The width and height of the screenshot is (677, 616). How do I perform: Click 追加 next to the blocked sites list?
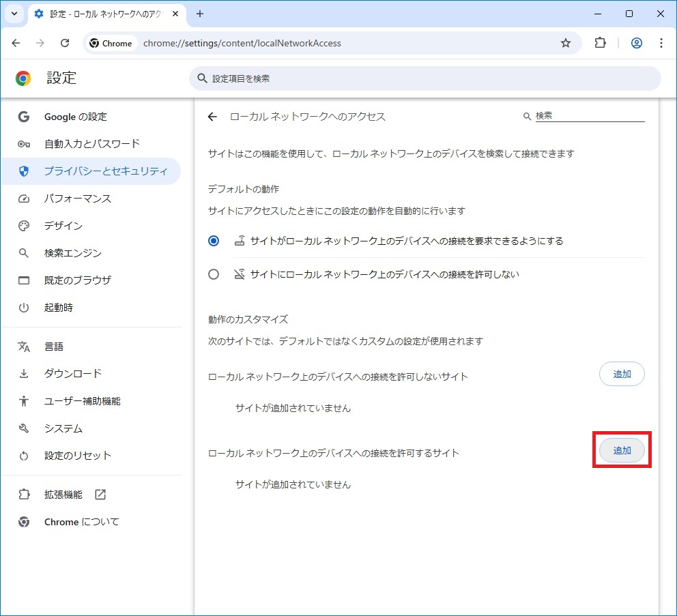pyautogui.click(x=622, y=374)
